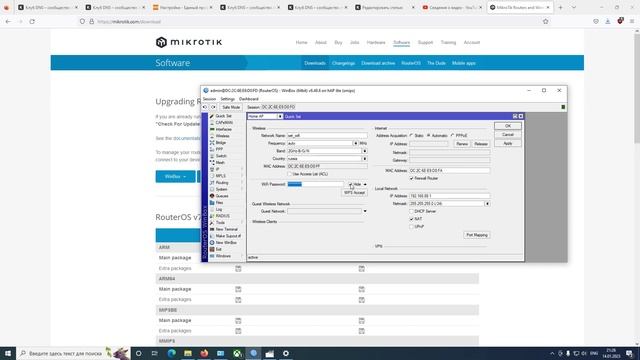Click the Renew button
Viewport: 640px width, 360px height.
coord(462,144)
